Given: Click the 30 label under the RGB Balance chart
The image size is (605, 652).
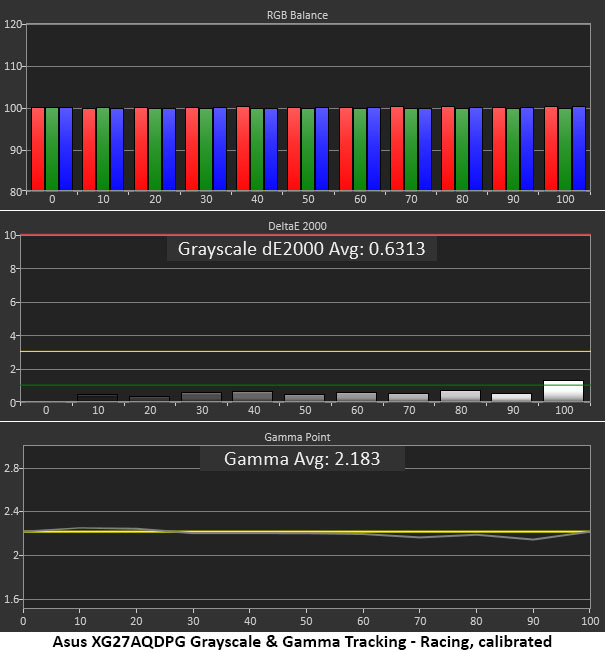Looking at the screenshot, I should pos(206,200).
